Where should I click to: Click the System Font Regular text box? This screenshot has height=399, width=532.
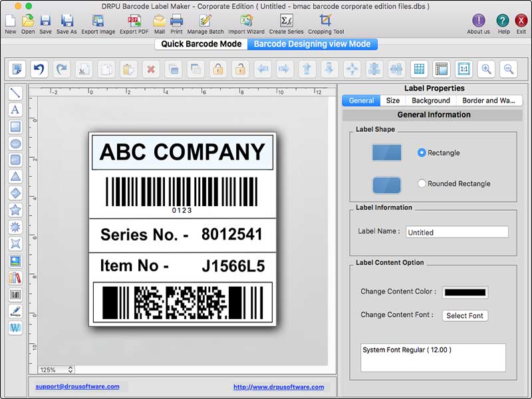click(x=433, y=358)
